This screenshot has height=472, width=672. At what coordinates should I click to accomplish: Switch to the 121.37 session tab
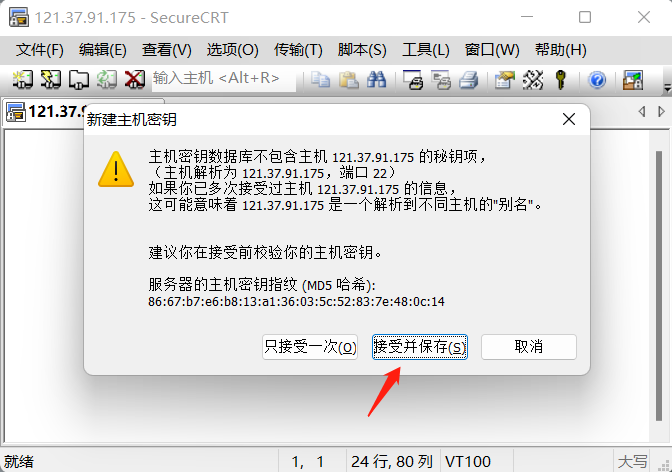click(x=45, y=112)
